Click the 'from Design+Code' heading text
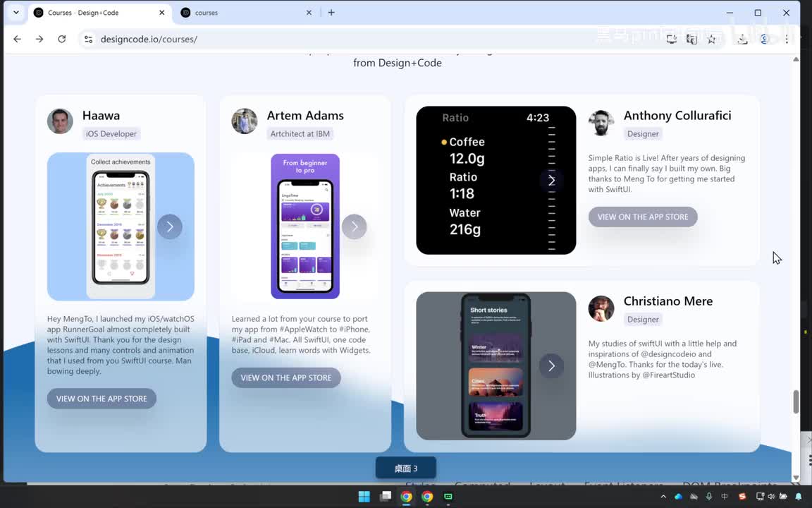 (x=398, y=63)
